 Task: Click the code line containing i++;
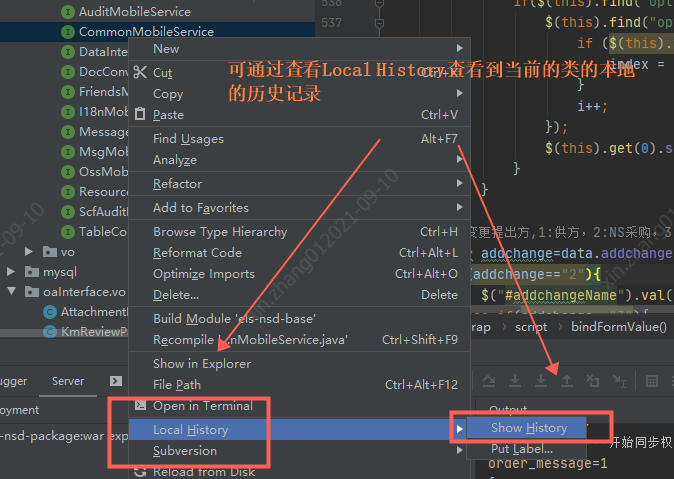[592, 106]
